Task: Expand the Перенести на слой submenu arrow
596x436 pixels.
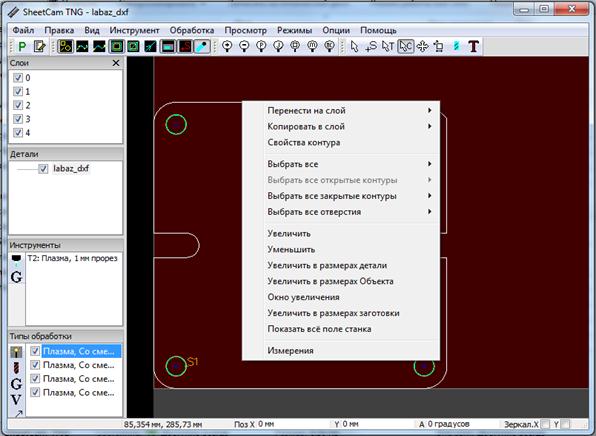Action: click(x=430, y=110)
